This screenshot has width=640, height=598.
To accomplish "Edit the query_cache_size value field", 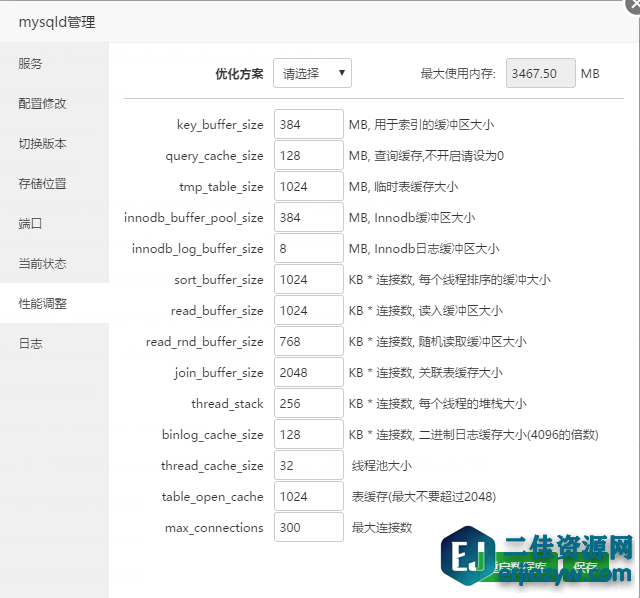I will [x=309, y=155].
